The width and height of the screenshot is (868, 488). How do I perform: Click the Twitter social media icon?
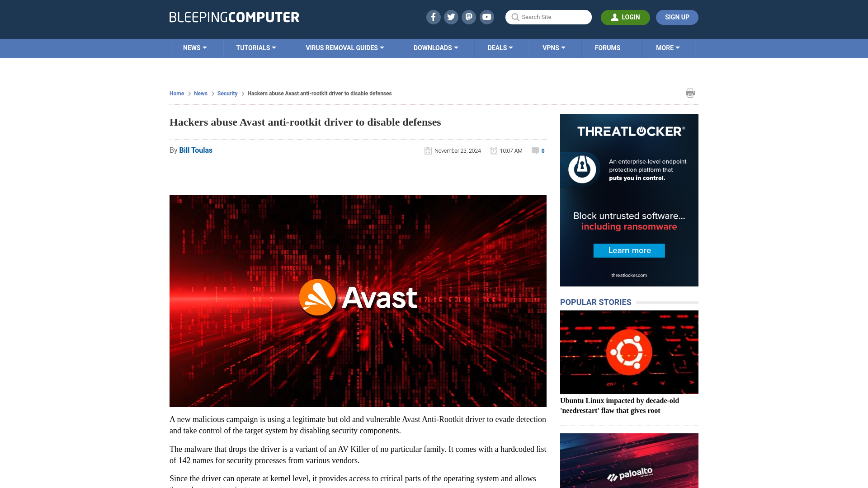pos(451,17)
